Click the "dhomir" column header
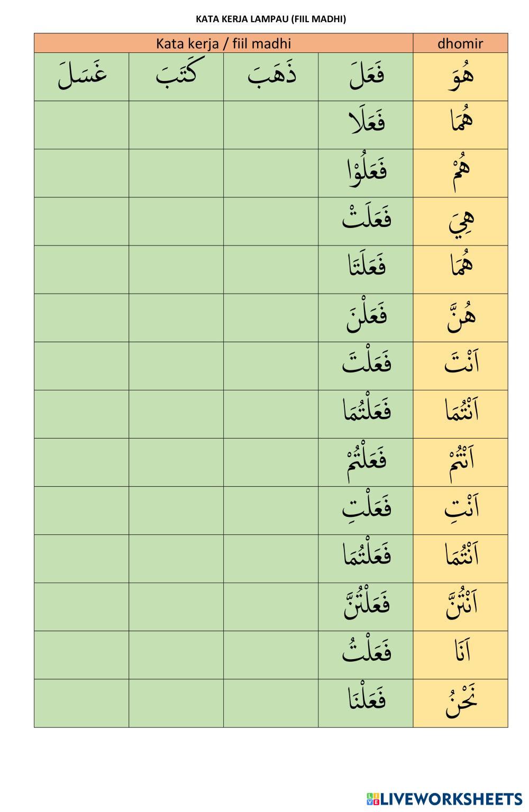The width and height of the screenshot is (529, 812). pyautogui.click(x=460, y=43)
